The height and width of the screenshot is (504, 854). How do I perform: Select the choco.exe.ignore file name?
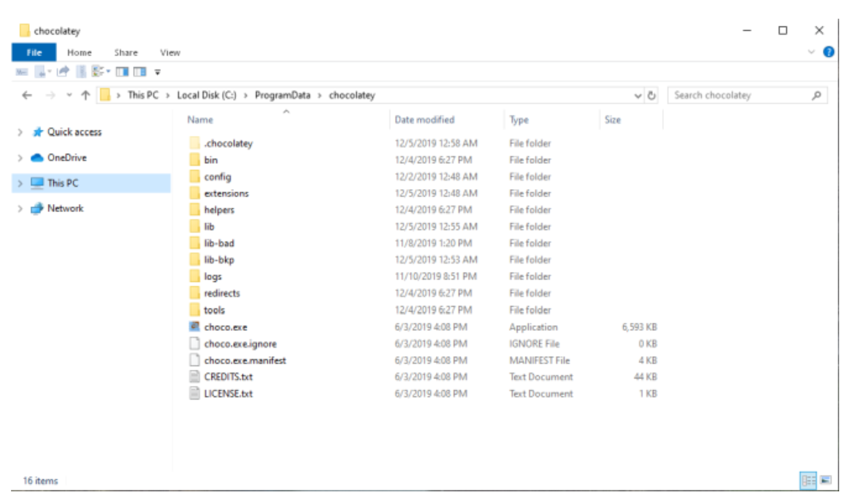(x=241, y=344)
